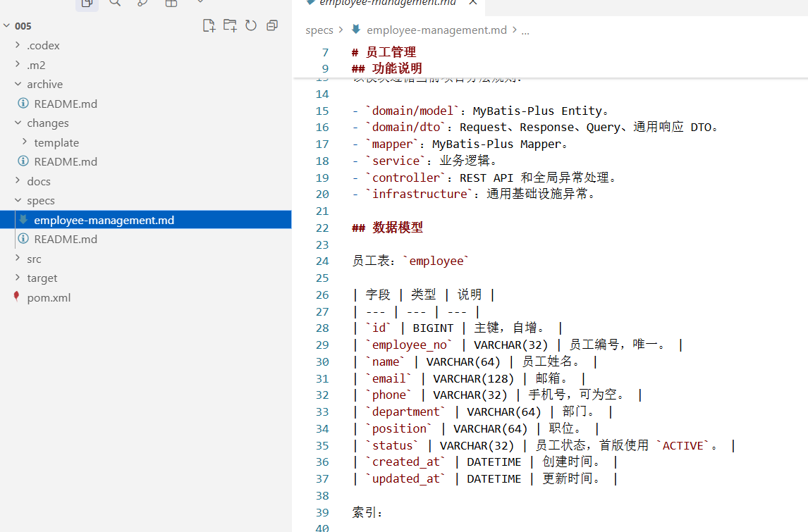Click the `created_at` DATETIME row
The width and height of the screenshot is (808, 532).
coord(485,462)
